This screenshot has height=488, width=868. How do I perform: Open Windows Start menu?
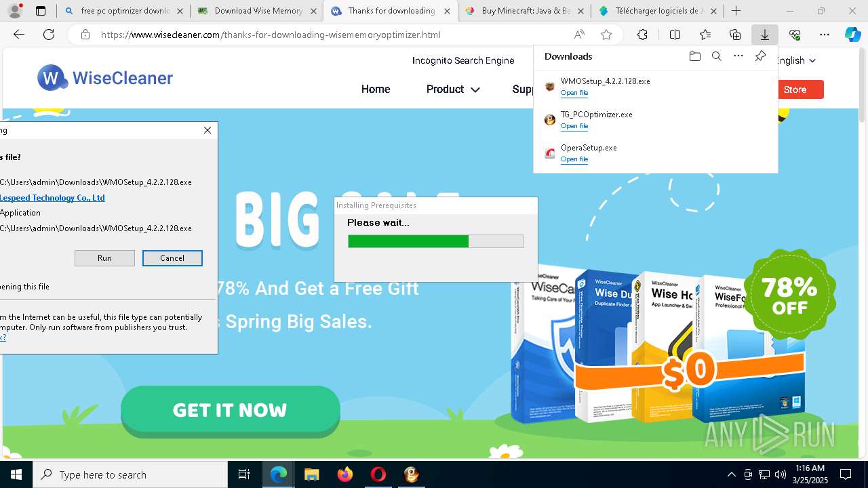point(16,474)
